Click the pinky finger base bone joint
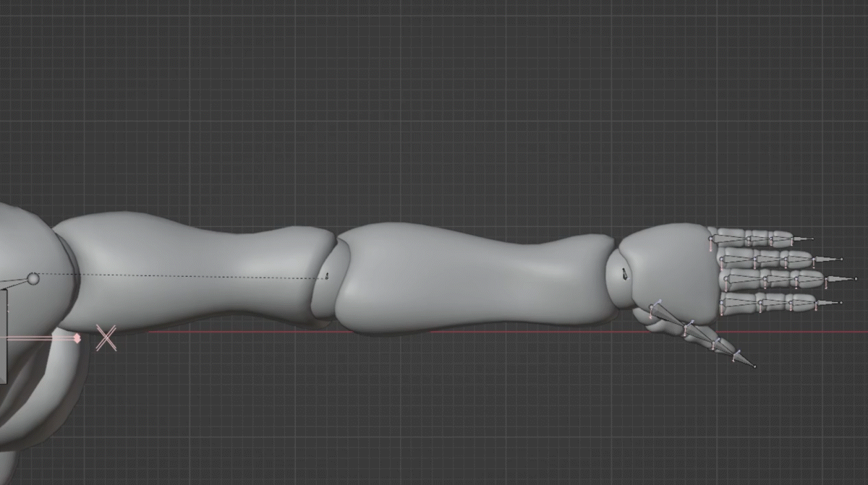Viewport: 868px width, 485px height. click(710, 237)
